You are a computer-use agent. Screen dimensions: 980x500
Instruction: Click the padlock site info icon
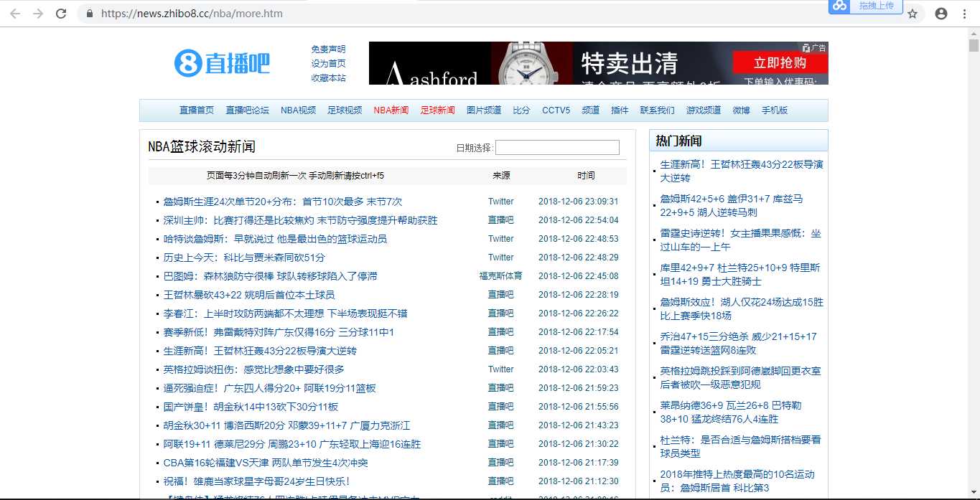[90, 14]
